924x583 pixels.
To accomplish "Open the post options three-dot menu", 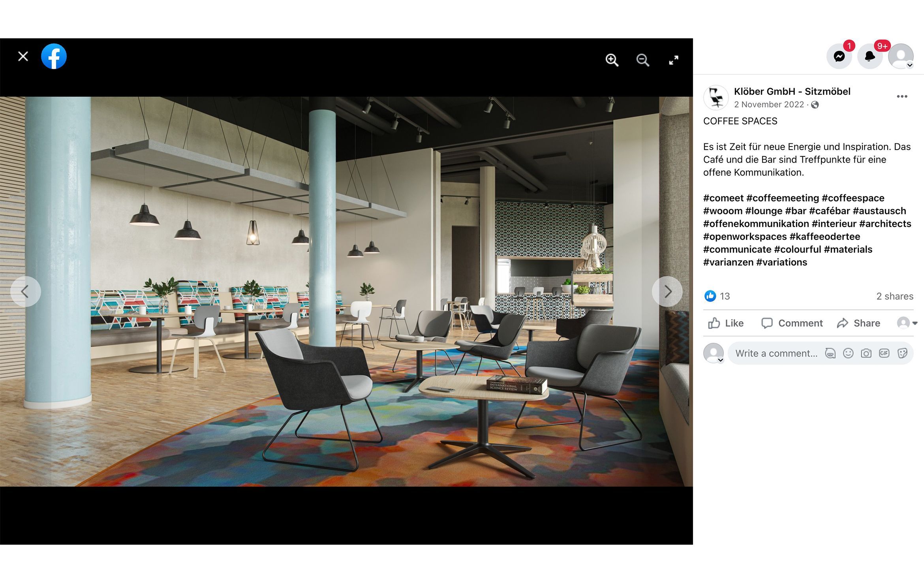I will (x=901, y=96).
